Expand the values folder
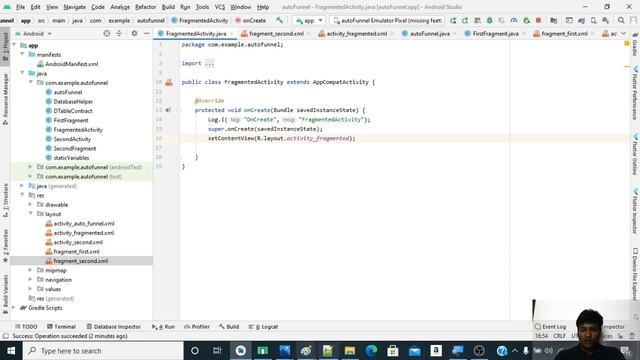 click(30, 289)
